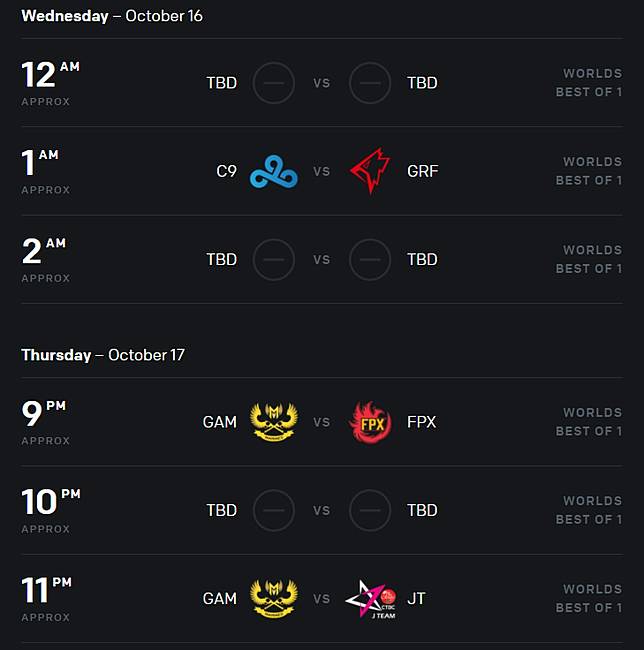Click the Wednesday October 16 date header
644x650 pixels.
click(x=111, y=16)
